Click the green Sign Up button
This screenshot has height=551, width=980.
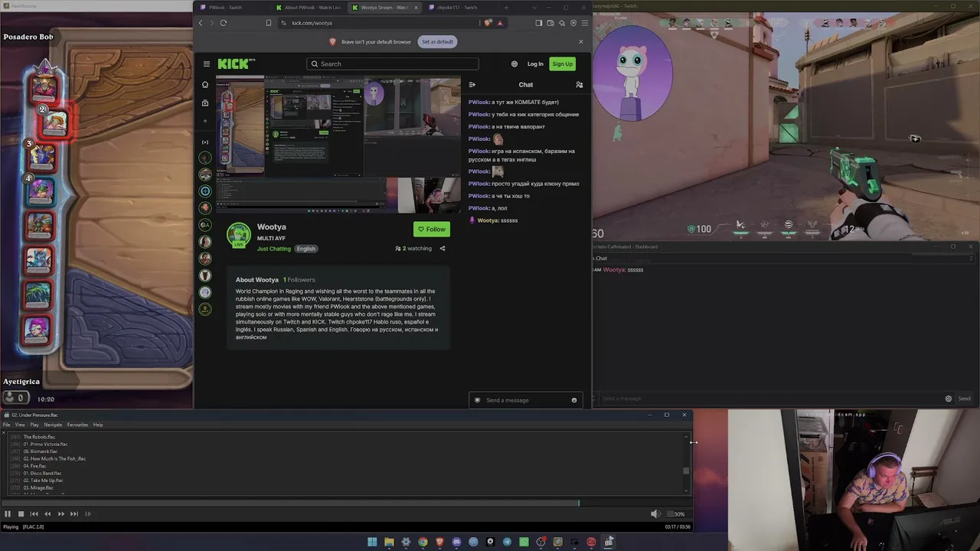click(x=562, y=64)
